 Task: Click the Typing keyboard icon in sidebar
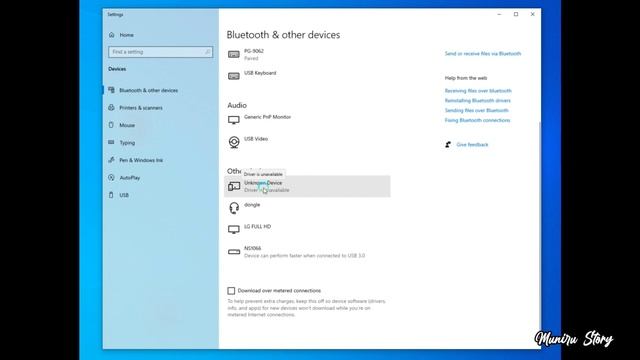click(x=111, y=142)
